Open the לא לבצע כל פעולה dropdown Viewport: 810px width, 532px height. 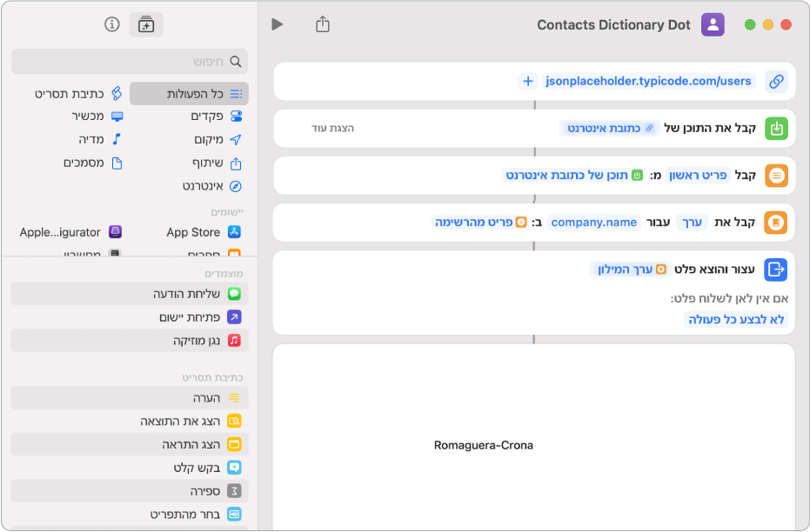click(x=736, y=319)
